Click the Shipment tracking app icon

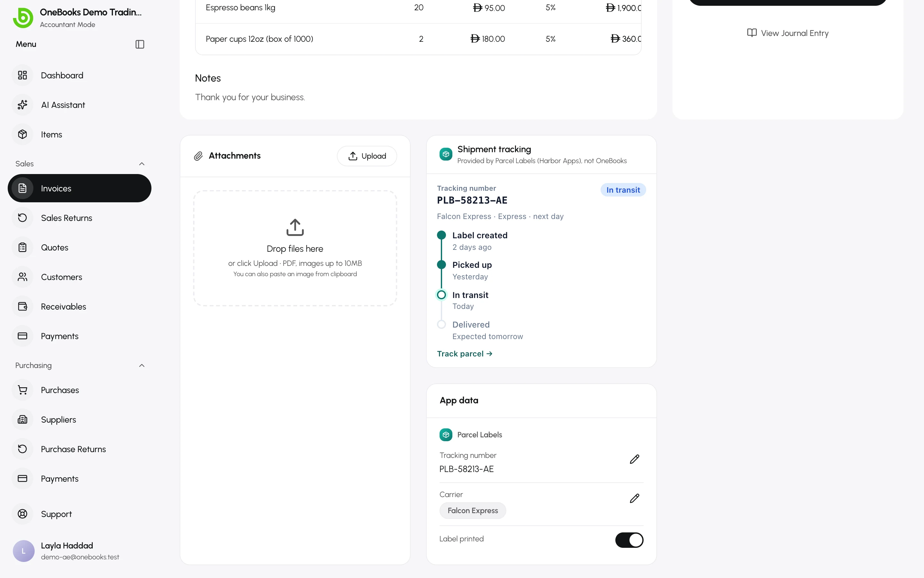(446, 154)
